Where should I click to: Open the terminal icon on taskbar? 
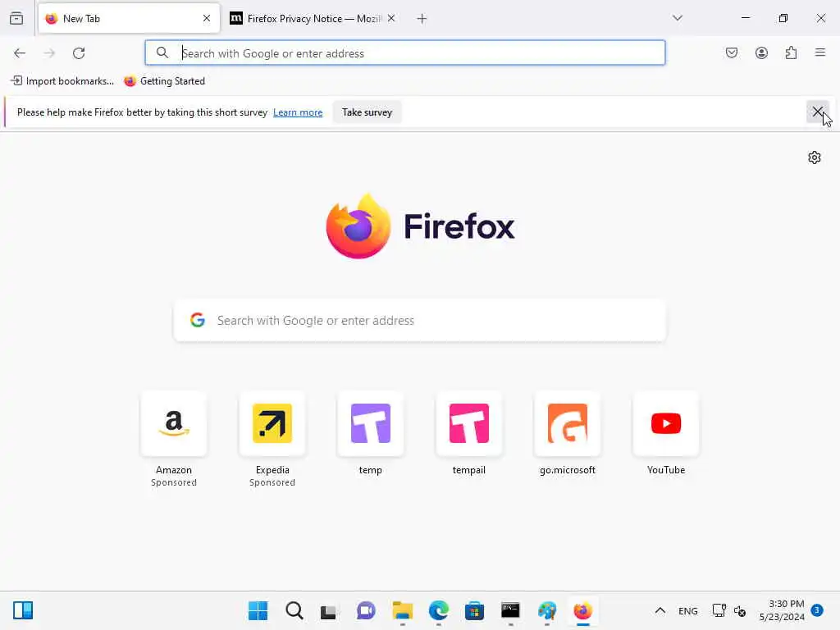(510, 610)
